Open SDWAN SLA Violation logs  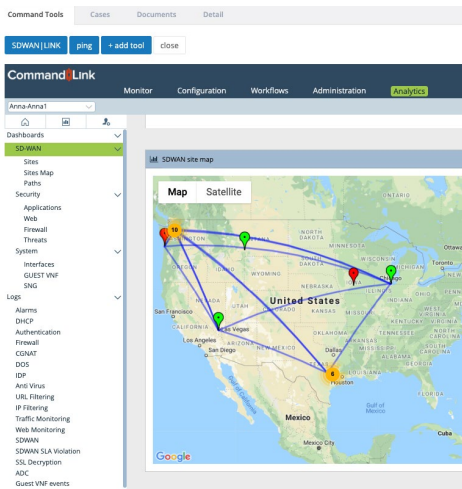coord(48,451)
